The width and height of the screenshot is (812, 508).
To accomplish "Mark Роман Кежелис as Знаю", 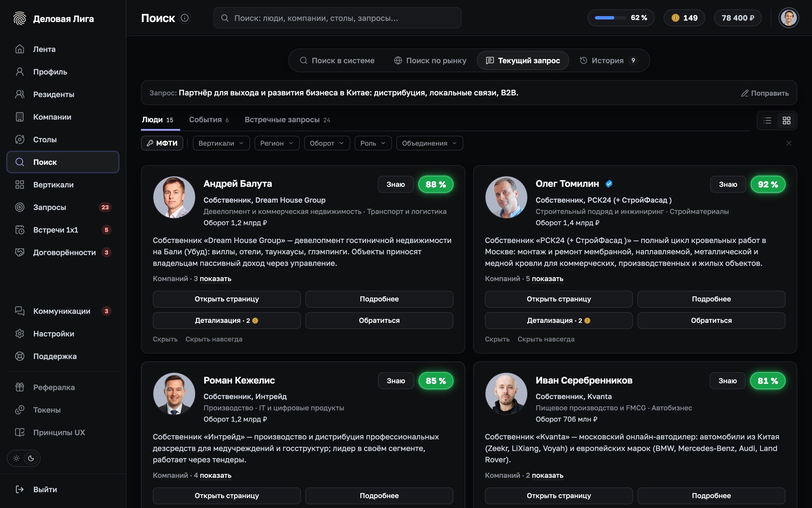I will pos(396,381).
